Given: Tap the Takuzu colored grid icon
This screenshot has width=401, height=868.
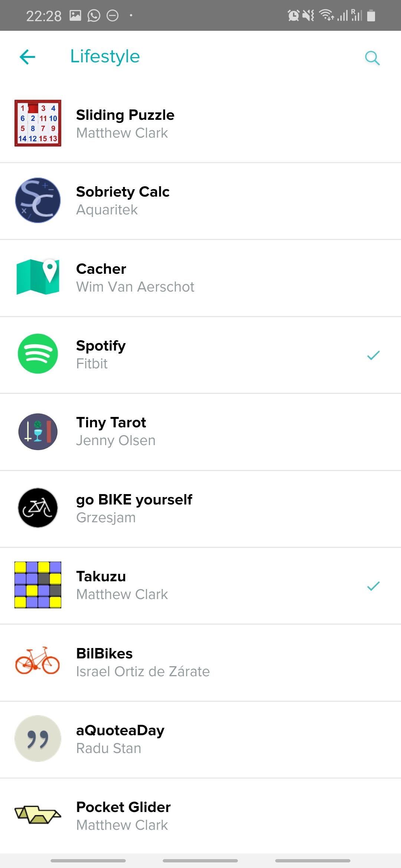Looking at the screenshot, I should pyautogui.click(x=38, y=585).
